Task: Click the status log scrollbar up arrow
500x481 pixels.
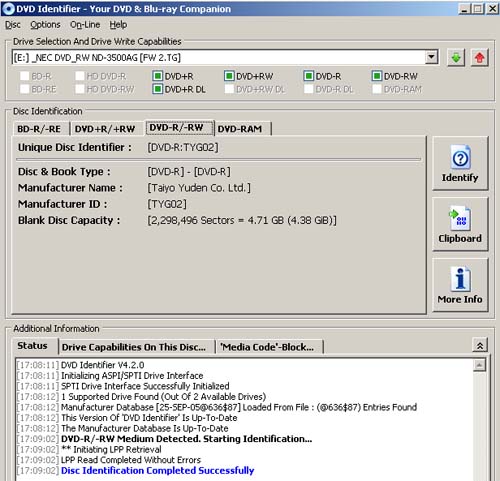Action: 479,365
